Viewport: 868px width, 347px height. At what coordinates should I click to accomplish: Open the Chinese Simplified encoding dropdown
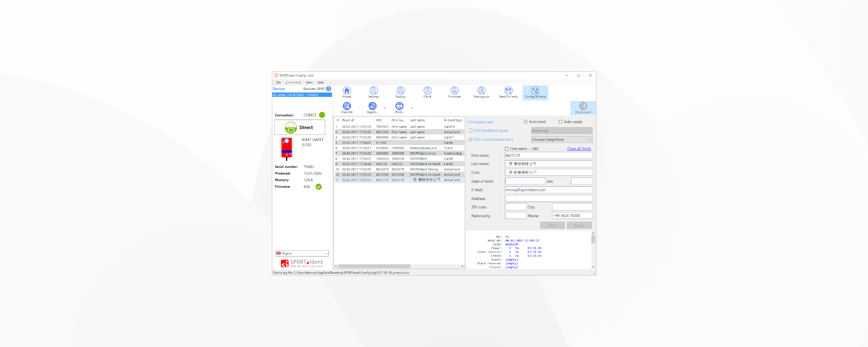click(x=561, y=140)
